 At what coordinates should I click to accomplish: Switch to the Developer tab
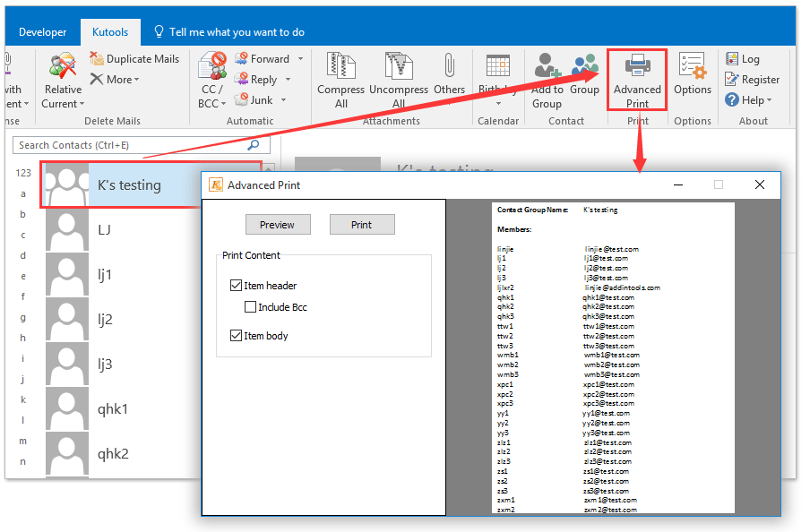[x=42, y=30]
